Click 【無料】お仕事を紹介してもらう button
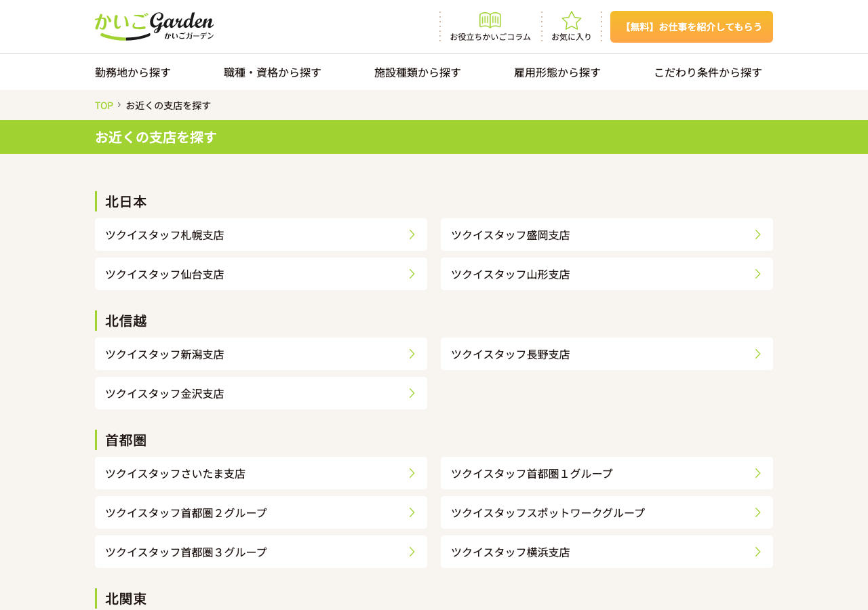 click(692, 26)
